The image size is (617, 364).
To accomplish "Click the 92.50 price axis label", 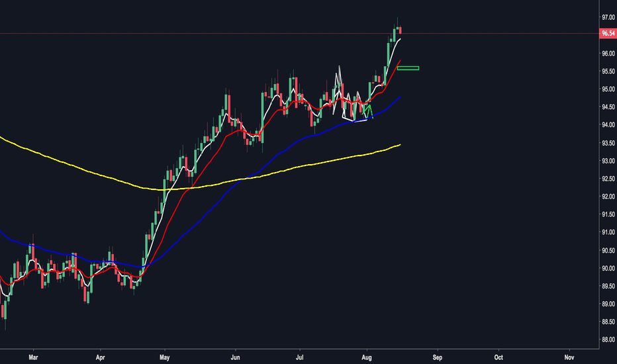I will pos(608,179).
